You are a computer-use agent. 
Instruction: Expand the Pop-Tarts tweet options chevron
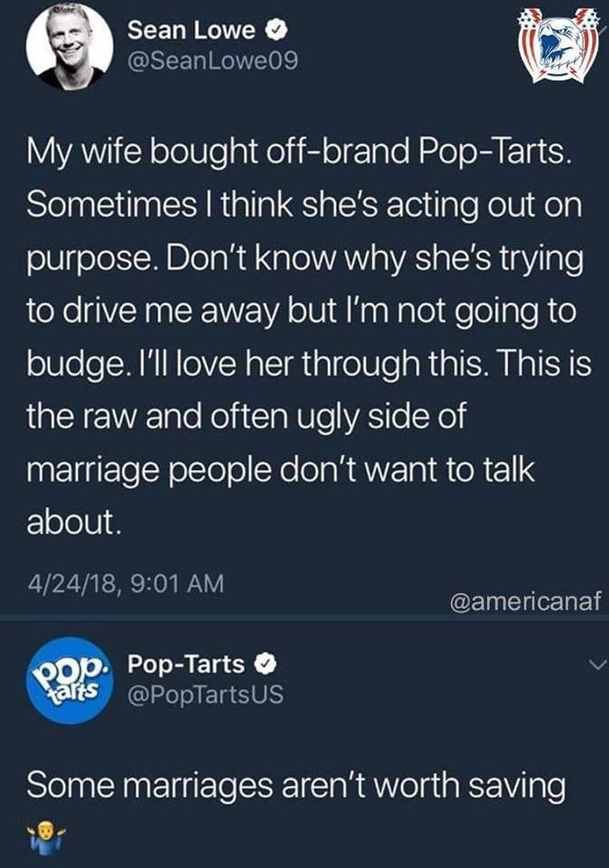597,666
